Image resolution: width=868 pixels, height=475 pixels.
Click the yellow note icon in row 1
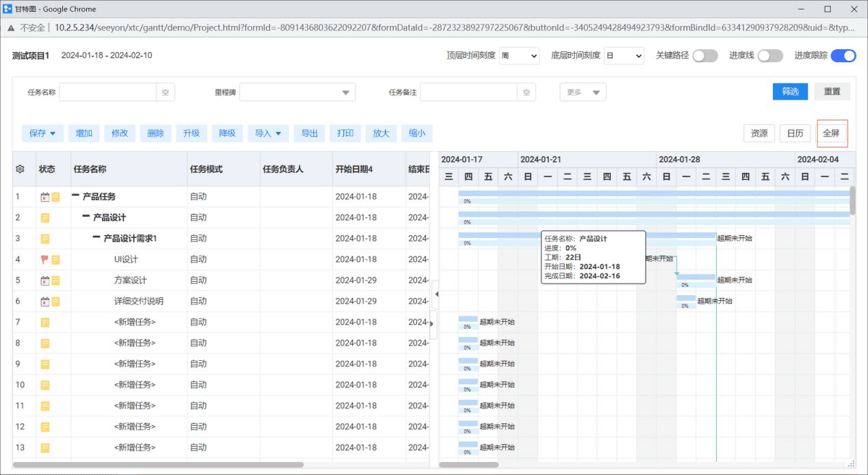55,197
